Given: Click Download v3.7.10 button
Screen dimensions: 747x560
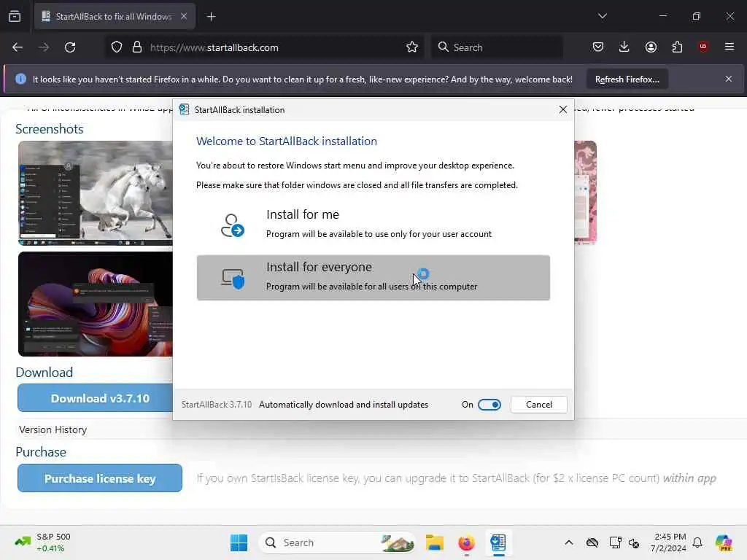Looking at the screenshot, I should [96, 398].
